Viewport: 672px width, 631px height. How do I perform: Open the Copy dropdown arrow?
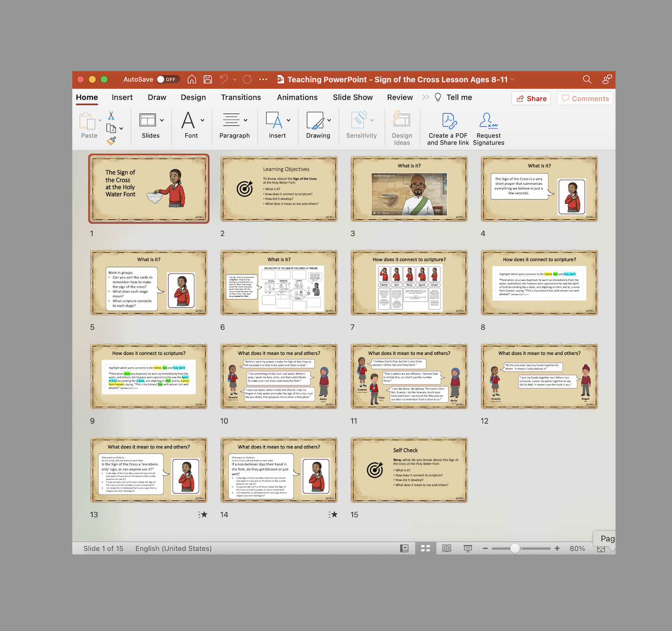tap(121, 128)
